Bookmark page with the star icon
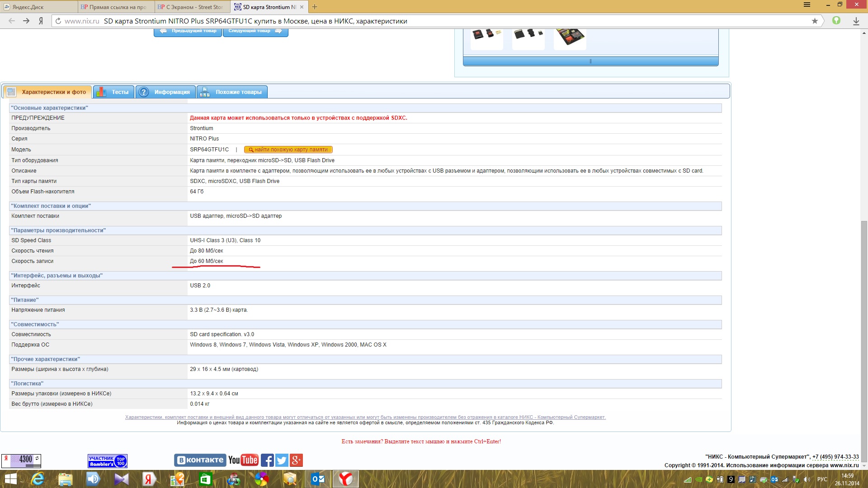 (815, 21)
